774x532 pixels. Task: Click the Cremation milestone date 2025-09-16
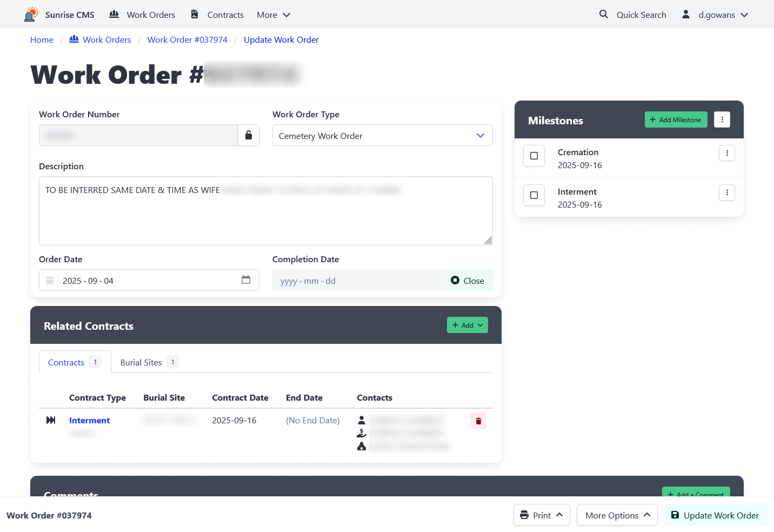tap(580, 165)
